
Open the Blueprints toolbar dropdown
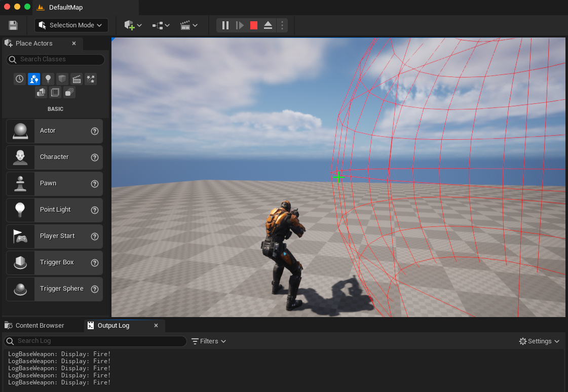click(x=161, y=25)
